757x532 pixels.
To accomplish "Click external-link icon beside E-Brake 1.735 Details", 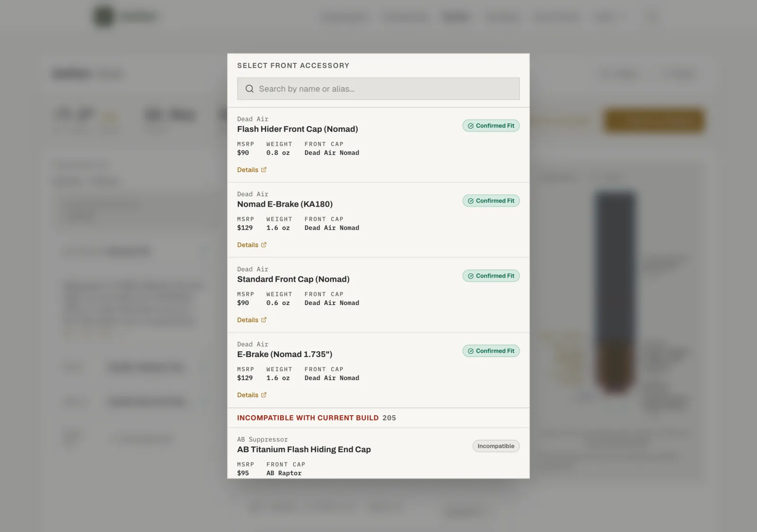I will pos(264,395).
